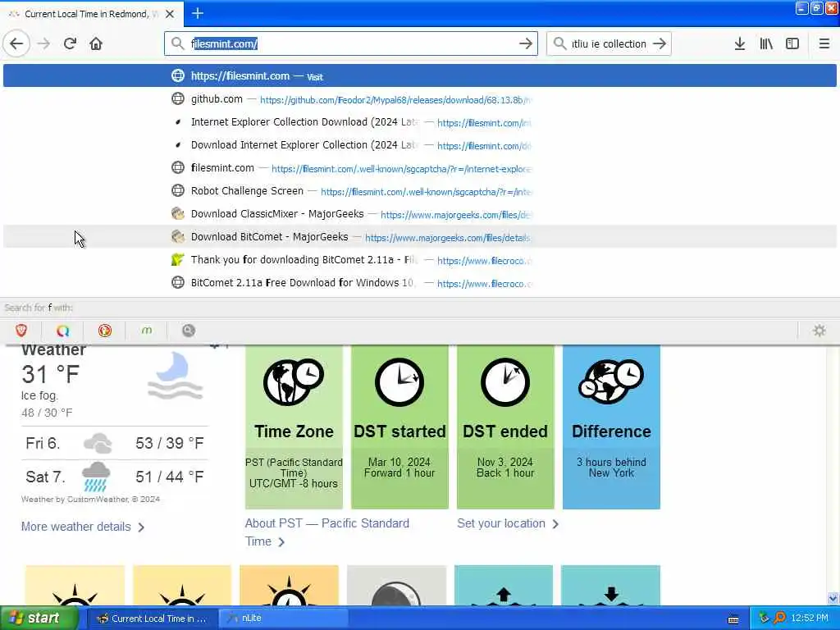Search with the gray magnifier search engine
The image size is (840, 630).
[188, 331]
